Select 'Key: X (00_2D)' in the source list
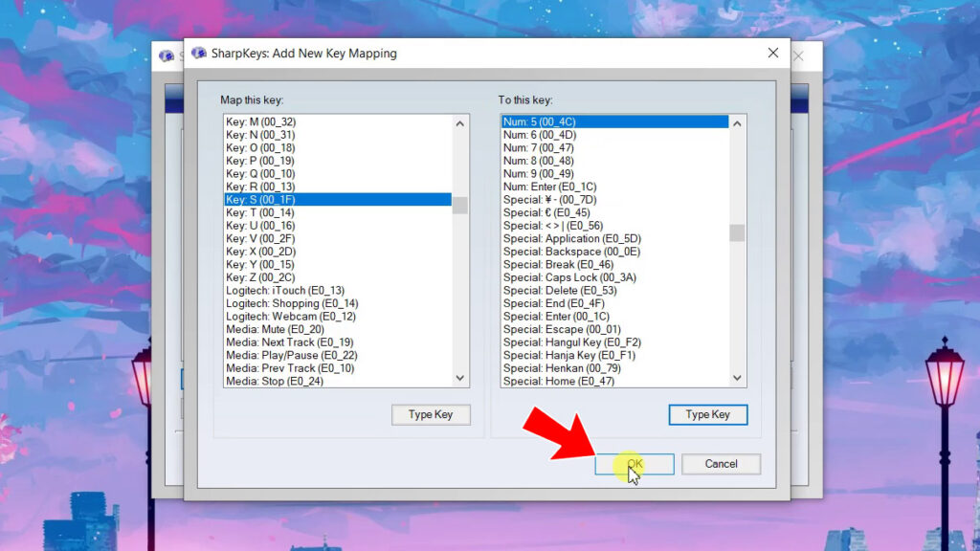The image size is (980, 551). tap(338, 252)
